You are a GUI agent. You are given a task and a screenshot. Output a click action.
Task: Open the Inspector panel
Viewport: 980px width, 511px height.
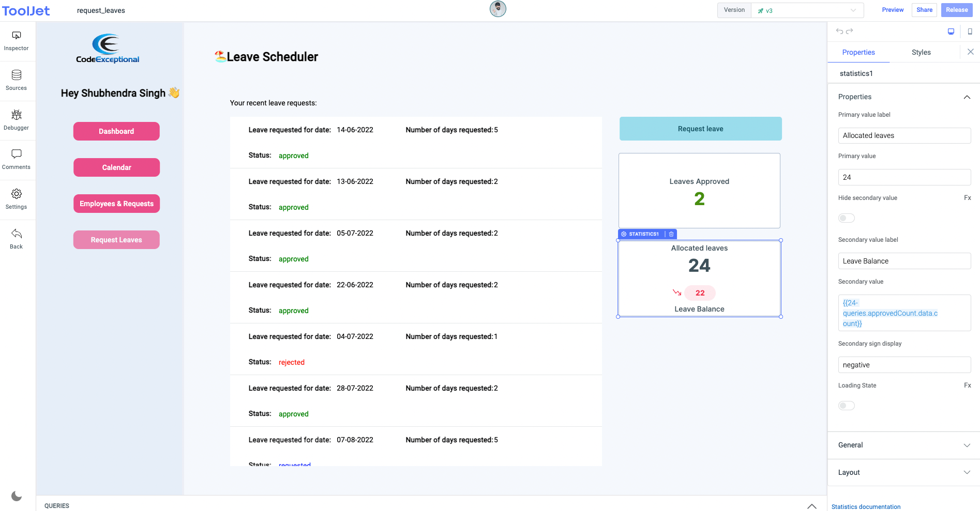pyautogui.click(x=17, y=41)
